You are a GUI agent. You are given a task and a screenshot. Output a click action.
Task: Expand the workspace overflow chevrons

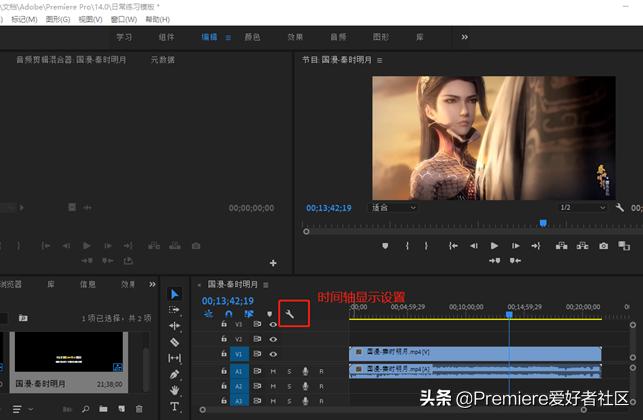coord(465,37)
